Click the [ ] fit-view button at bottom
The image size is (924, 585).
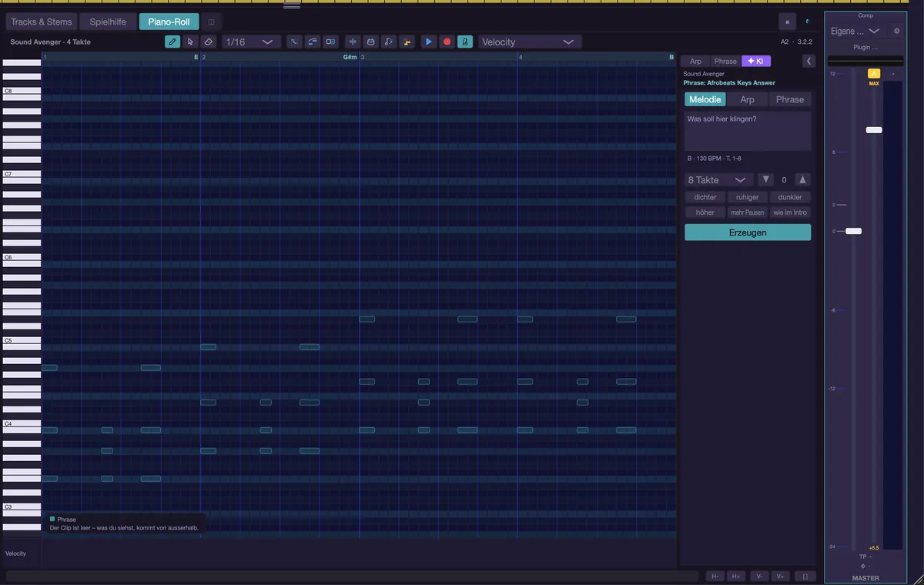805,576
